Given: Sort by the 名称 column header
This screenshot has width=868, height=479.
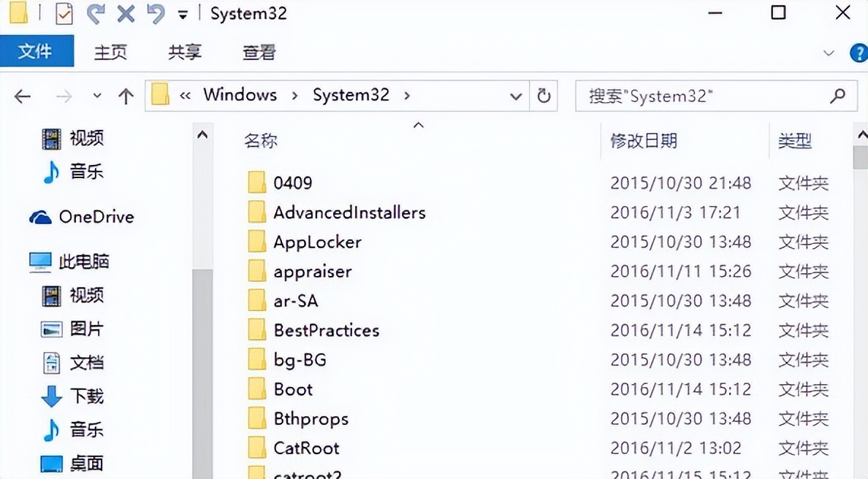Looking at the screenshot, I should [x=261, y=140].
